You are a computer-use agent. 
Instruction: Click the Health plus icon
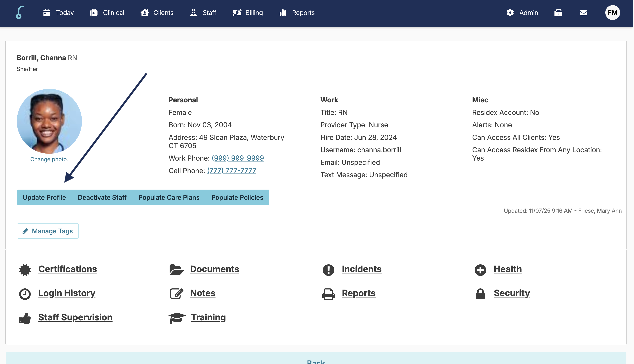pos(480,270)
